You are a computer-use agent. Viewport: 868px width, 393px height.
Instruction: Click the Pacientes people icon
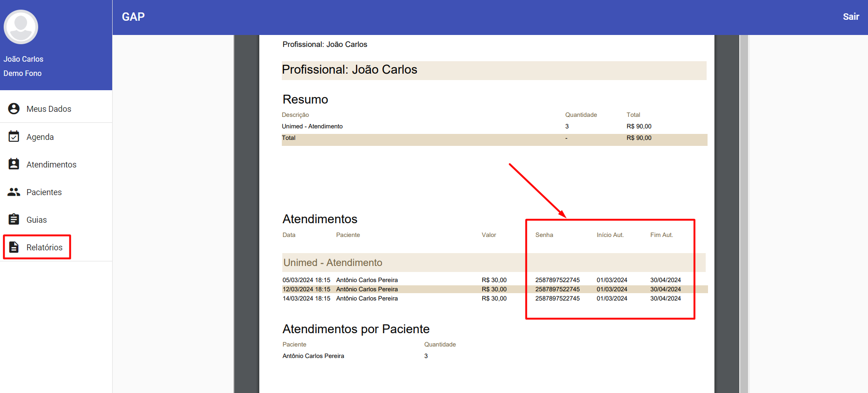point(14,192)
